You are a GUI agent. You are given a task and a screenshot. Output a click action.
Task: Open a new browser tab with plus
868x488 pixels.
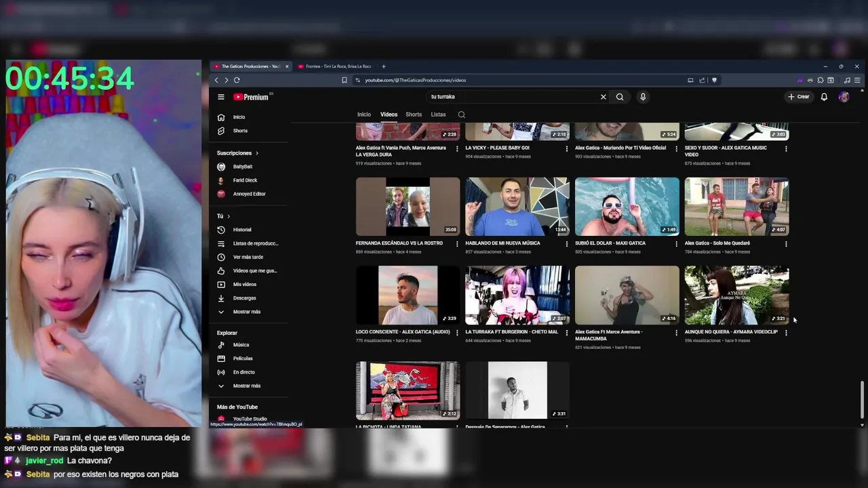pos(383,66)
